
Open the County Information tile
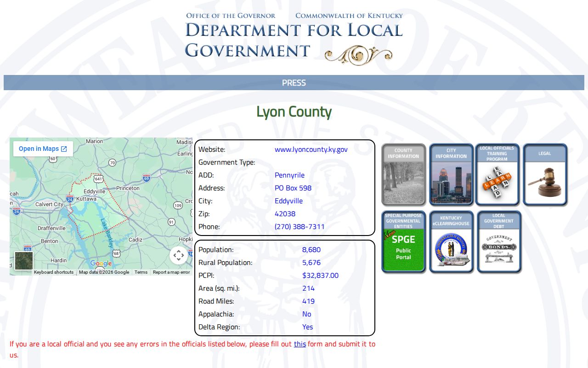click(403, 174)
